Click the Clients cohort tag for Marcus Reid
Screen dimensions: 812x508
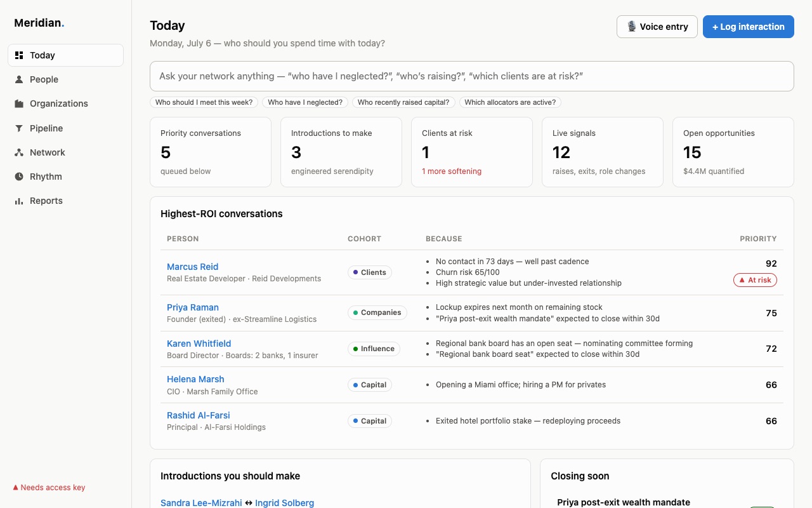tap(370, 272)
